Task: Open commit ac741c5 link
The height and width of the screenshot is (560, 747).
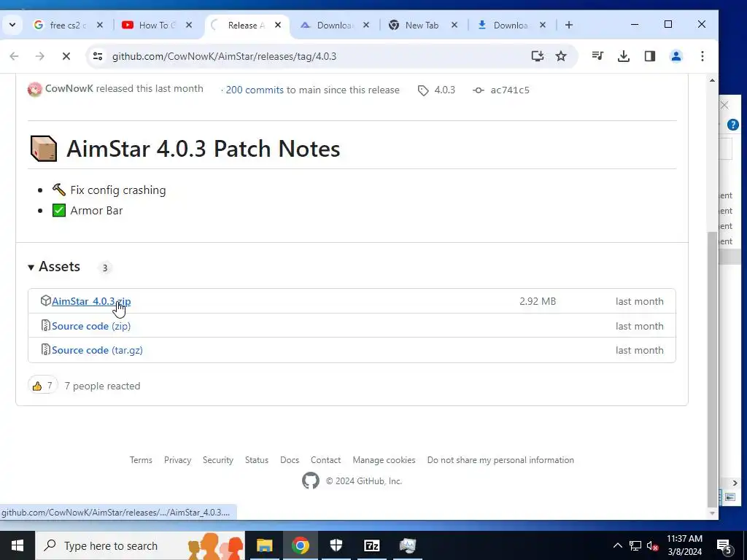Action: [x=501, y=90]
